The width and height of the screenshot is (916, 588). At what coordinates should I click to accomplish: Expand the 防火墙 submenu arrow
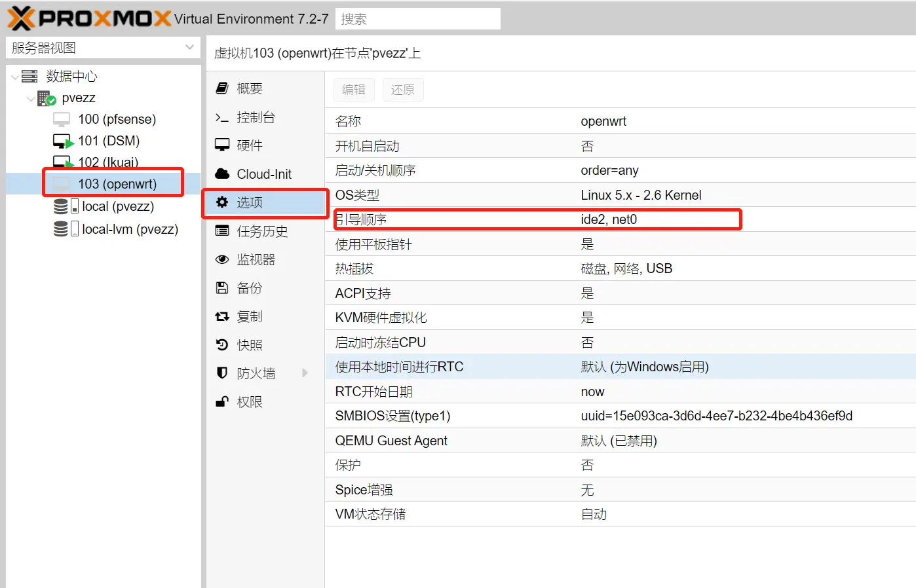click(305, 373)
